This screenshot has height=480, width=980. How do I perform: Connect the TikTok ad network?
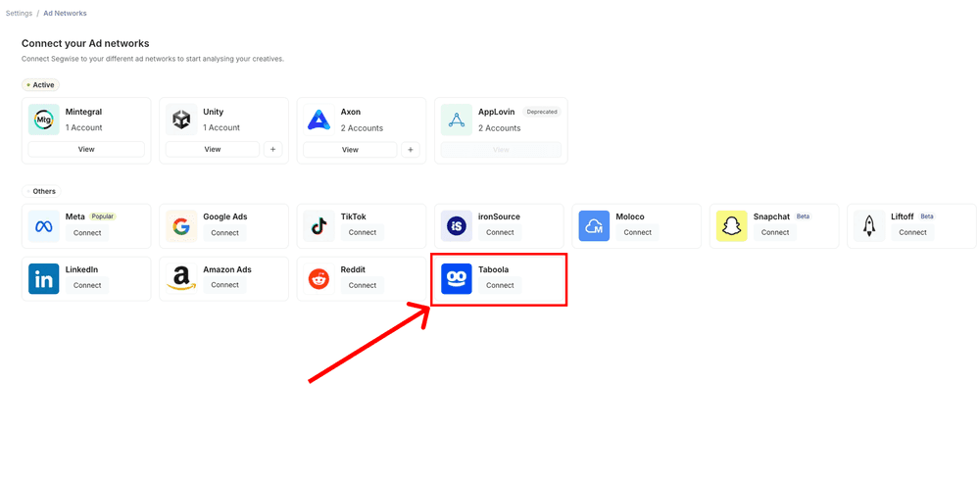click(x=362, y=232)
